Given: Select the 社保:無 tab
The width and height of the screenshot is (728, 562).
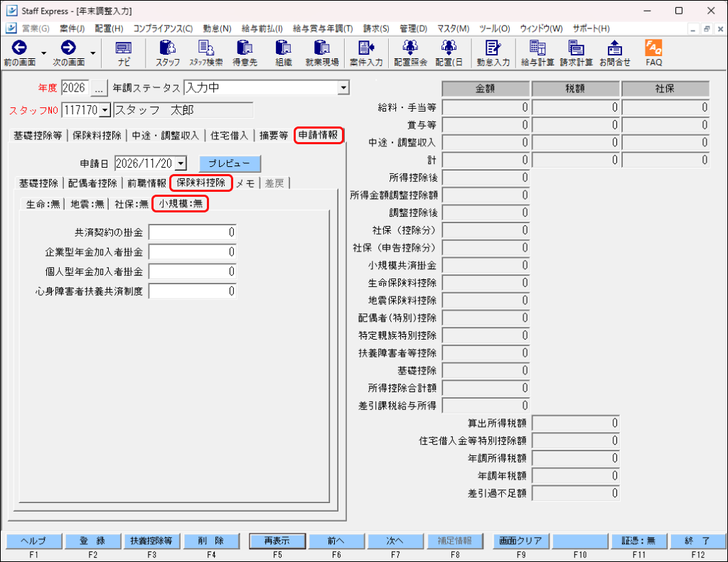Looking at the screenshot, I should pos(132,204).
